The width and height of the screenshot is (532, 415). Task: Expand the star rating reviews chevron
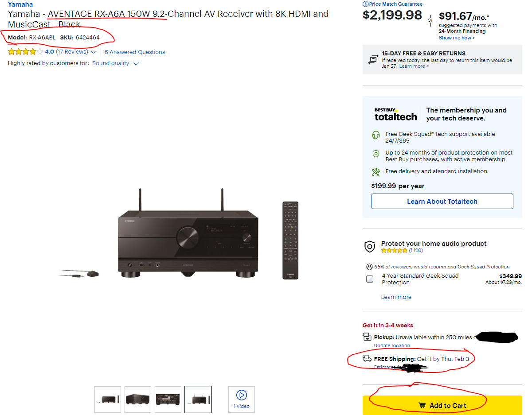pyautogui.click(x=94, y=52)
